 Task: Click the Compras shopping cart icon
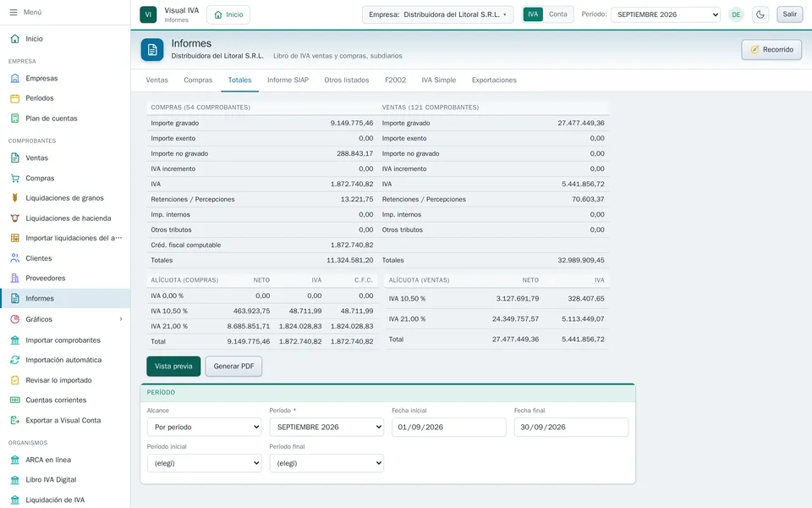click(x=15, y=179)
